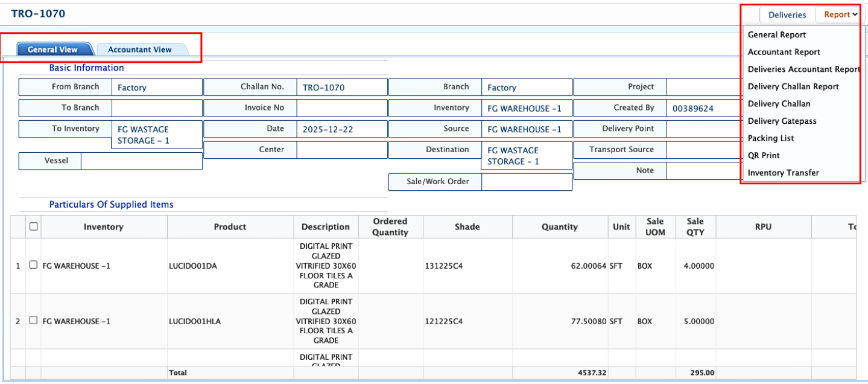Open the Packing List report
Screen dimensions: 868x384
click(770, 138)
